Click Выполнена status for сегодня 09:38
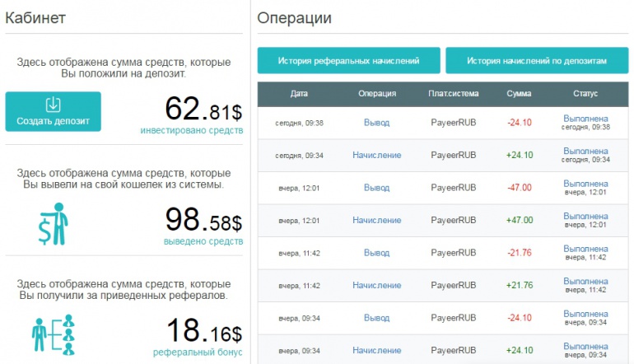 click(585, 119)
